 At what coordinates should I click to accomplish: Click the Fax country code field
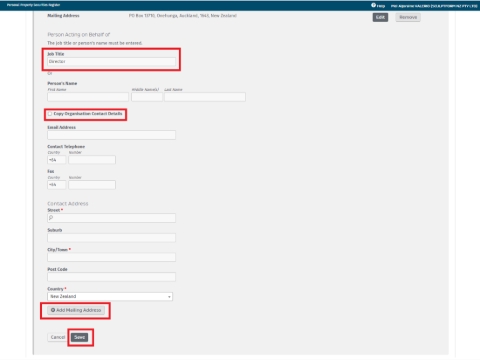click(56, 185)
